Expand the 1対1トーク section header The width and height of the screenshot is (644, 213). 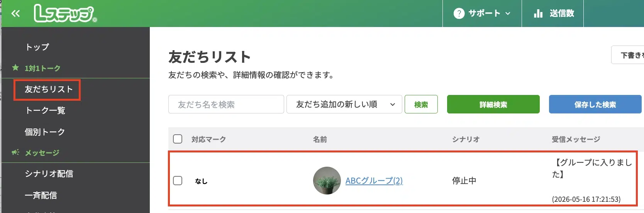coord(42,68)
